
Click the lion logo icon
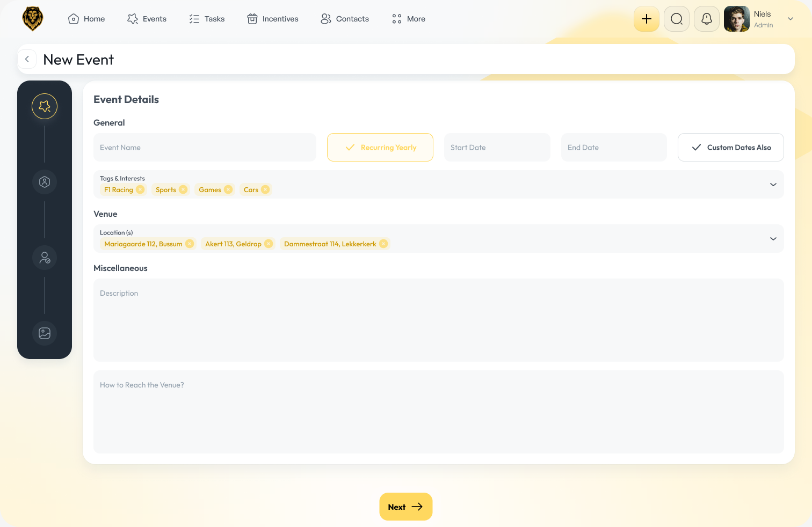pyautogui.click(x=33, y=19)
